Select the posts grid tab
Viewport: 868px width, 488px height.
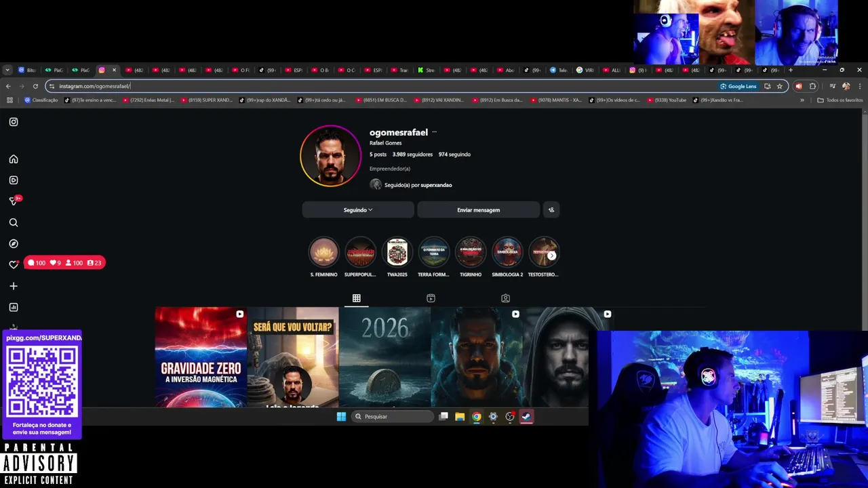pyautogui.click(x=356, y=298)
